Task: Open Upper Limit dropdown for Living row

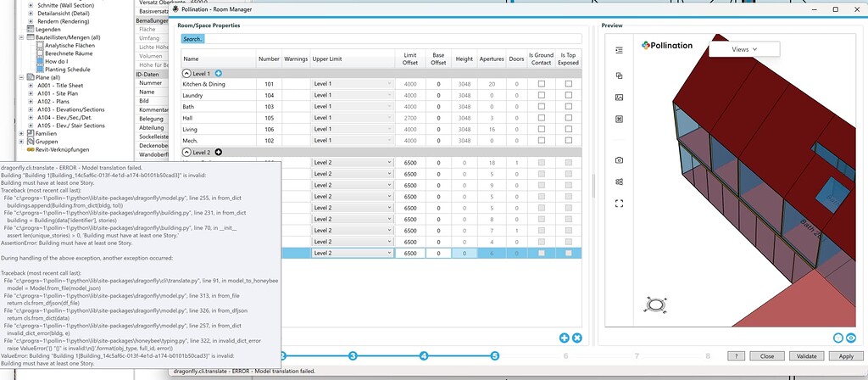Action: click(x=353, y=129)
